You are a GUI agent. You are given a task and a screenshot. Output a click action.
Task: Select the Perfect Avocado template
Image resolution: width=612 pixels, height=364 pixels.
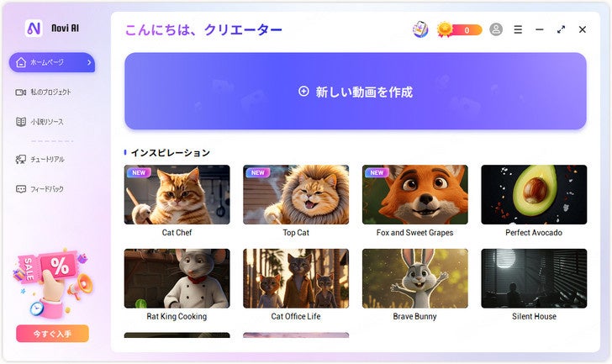coord(534,194)
